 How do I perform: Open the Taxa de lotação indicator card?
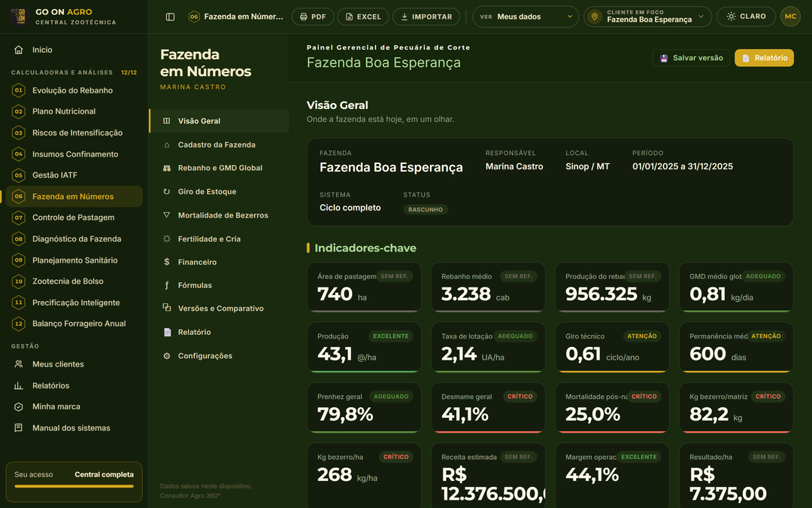coord(488,347)
